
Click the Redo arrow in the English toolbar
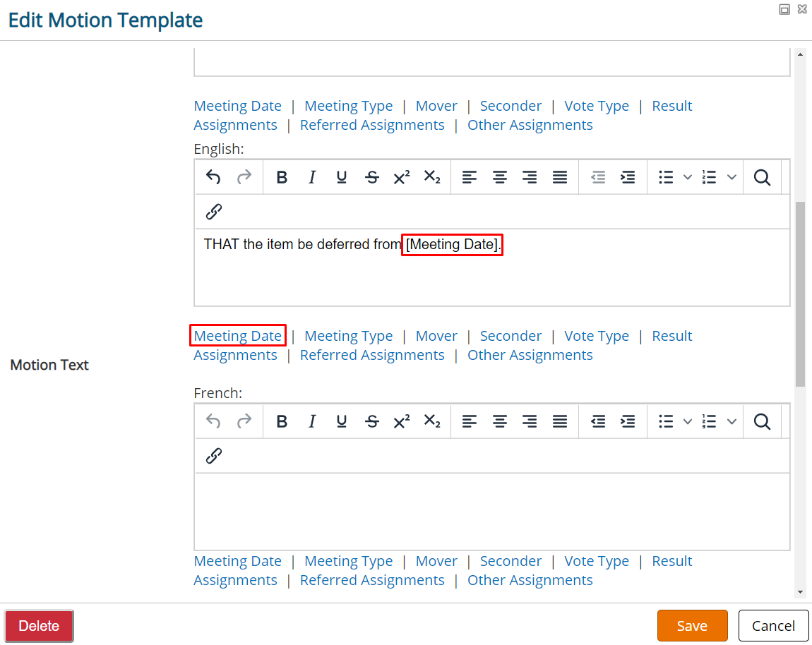pyautogui.click(x=244, y=177)
